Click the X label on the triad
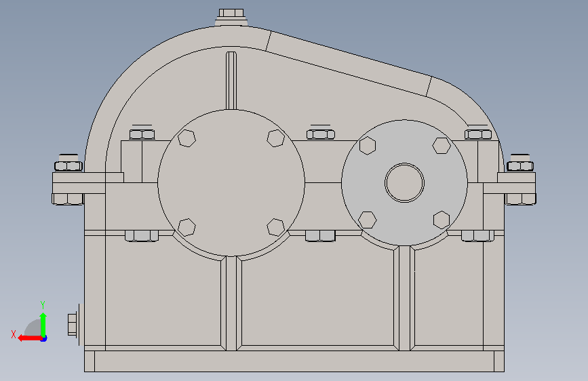Viewport: 588px width, 381px height. [14, 334]
